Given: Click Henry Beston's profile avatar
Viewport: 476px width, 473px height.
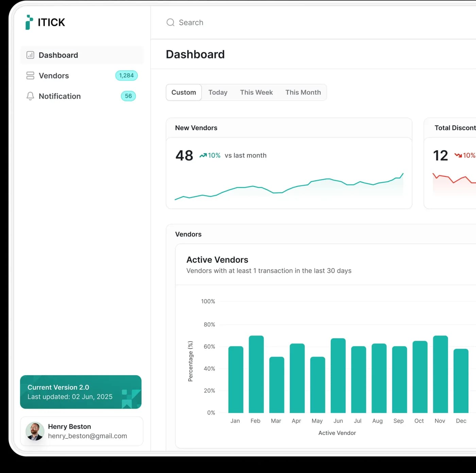Looking at the screenshot, I should (35, 431).
